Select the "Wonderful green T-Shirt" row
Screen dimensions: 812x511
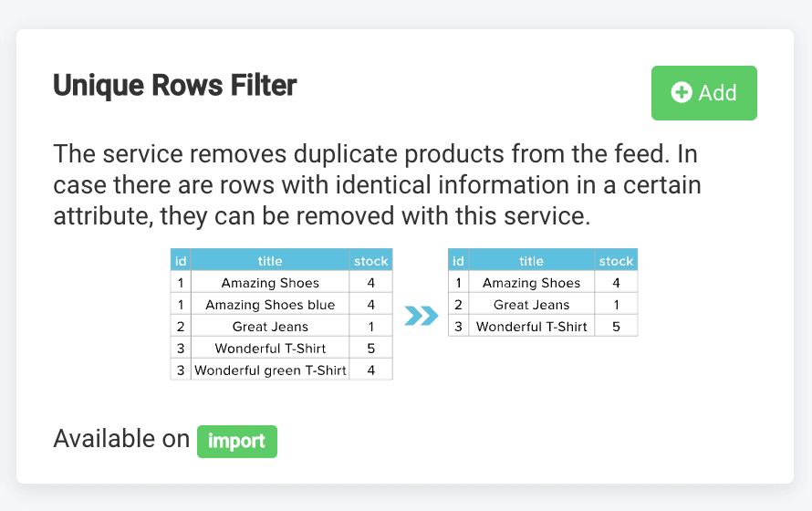[x=270, y=370]
